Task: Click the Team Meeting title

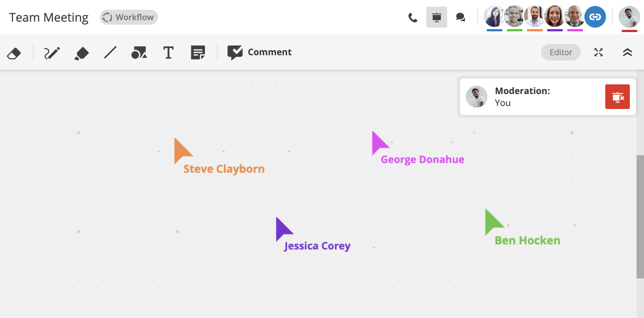Action: [x=49, y=18]
